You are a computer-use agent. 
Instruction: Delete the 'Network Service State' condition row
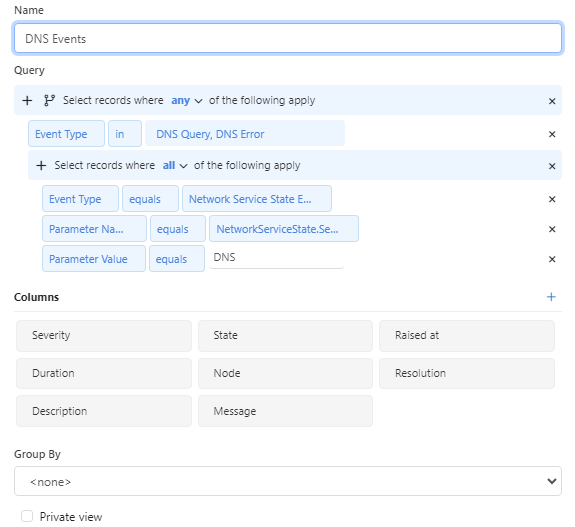552,200
